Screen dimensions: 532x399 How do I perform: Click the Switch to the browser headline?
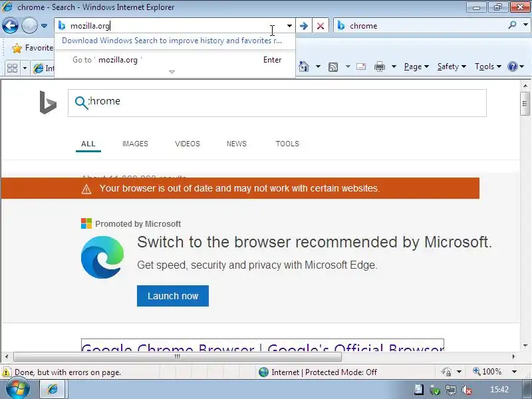point(314,242)
